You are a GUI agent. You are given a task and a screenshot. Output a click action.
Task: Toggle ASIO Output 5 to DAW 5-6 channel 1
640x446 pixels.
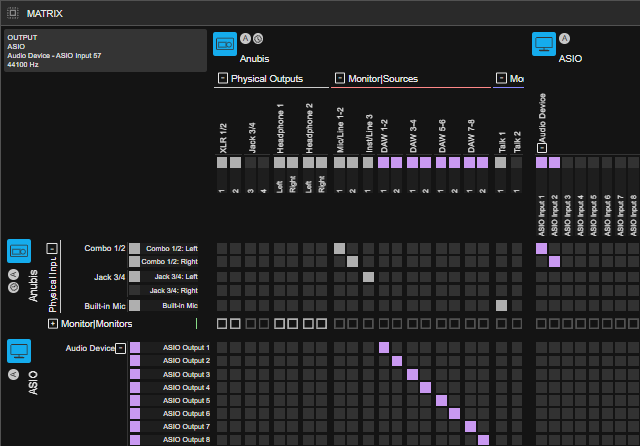[441, 400]
